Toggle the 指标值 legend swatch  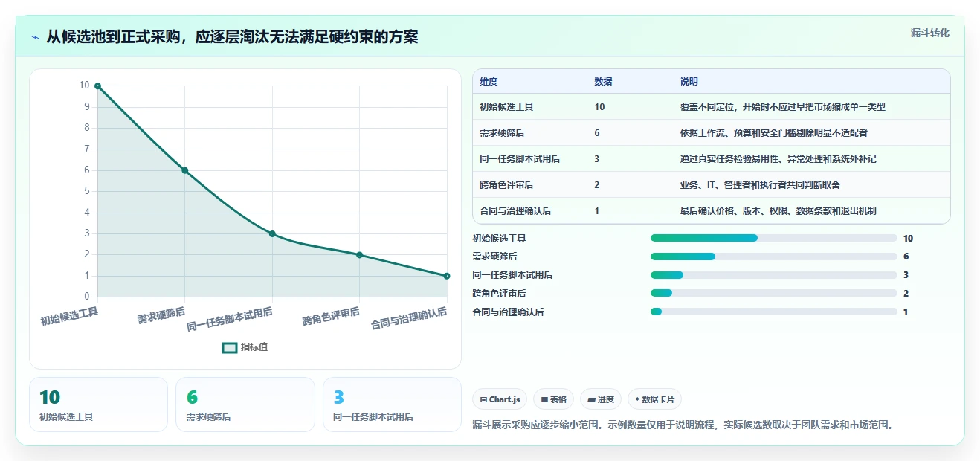click(x=230, y=347)
